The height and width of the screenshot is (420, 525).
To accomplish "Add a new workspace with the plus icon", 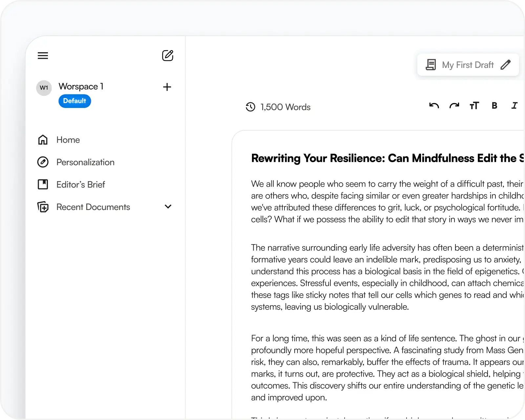I will pos(167,87).
